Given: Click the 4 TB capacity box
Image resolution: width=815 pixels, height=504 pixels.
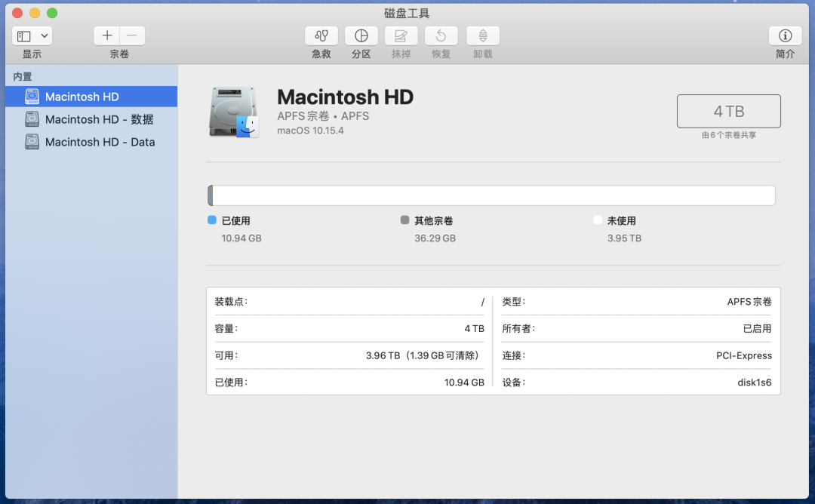Looking at the screenshot, I should (x=729, y=111).
